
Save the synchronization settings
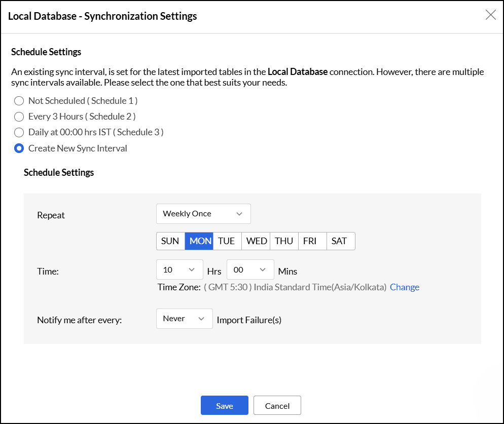[x=224, y=405]
